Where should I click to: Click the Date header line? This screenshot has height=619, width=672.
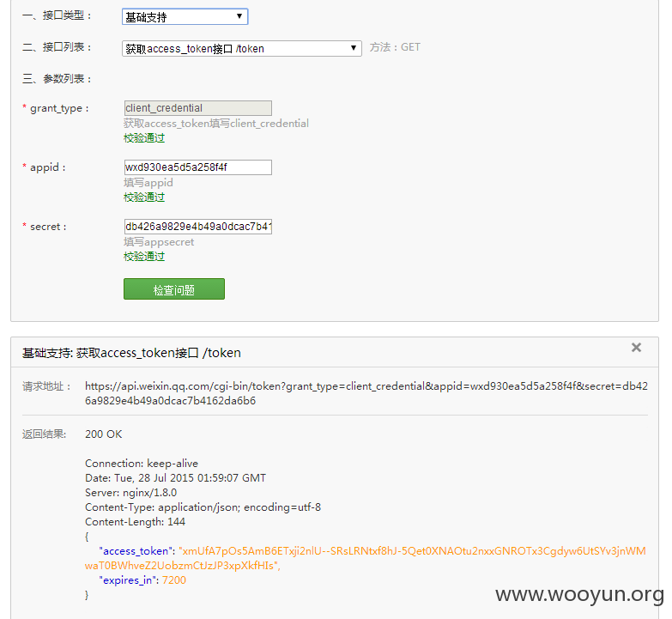coord(175,478)
